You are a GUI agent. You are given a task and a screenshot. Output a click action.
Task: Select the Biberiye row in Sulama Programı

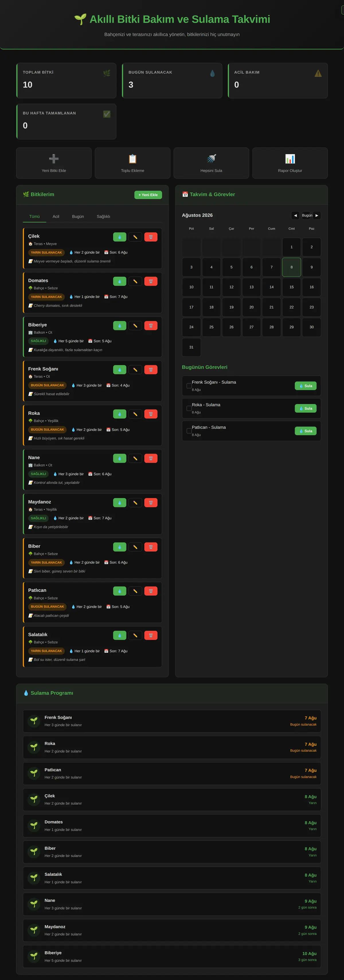coord(172,957)
